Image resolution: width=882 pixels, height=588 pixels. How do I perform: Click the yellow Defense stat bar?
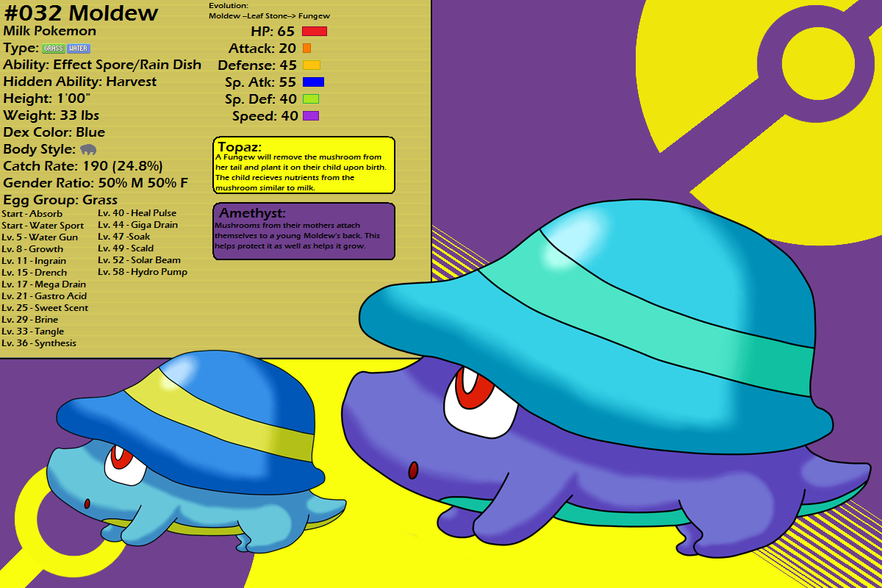(x=312, y=65)
